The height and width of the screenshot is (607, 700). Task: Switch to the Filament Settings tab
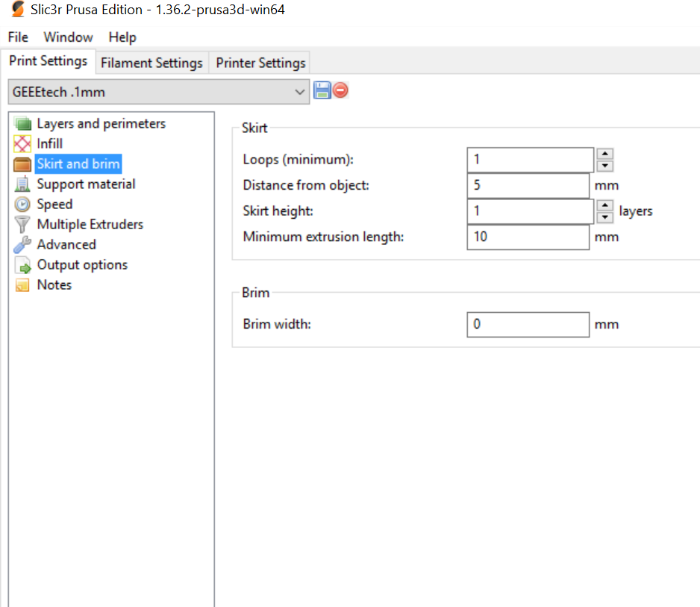[151, 63]
